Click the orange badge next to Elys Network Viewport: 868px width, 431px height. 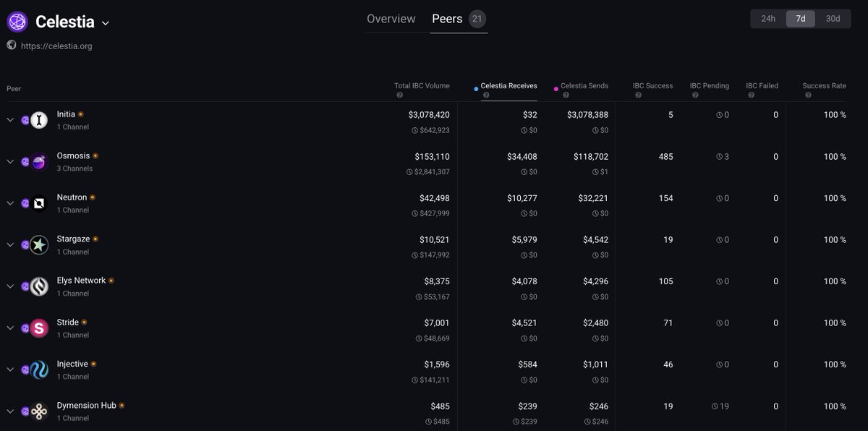pyautogui.click(x=111, y=281)
